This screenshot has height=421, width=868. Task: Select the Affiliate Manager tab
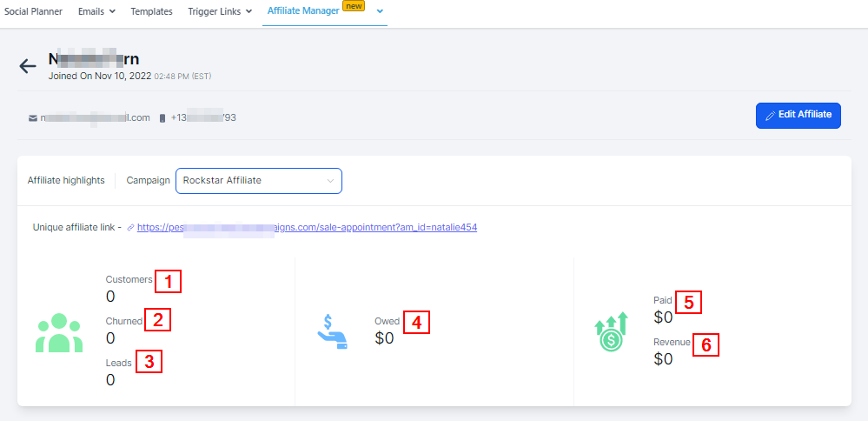point(304,11)
